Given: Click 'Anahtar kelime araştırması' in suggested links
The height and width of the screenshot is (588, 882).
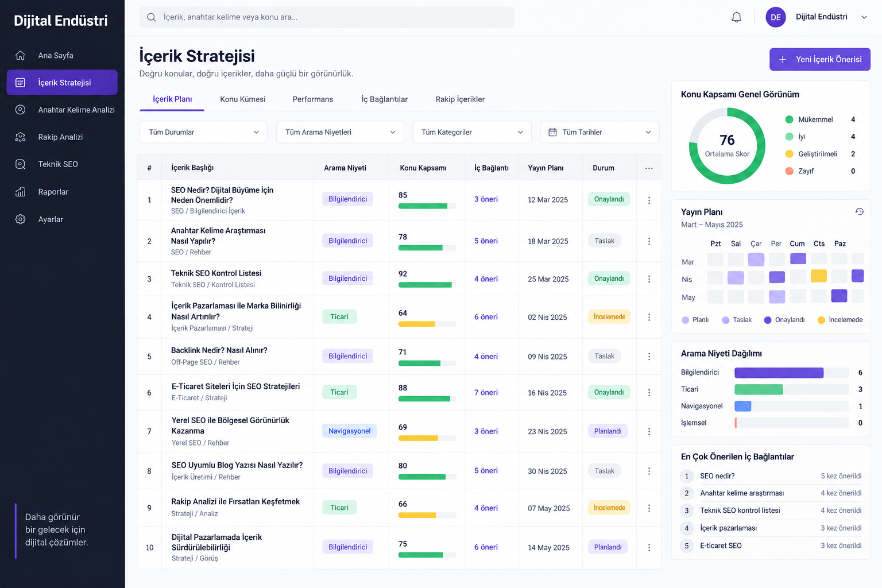Looking at the screenshot, I should point(742,493).
